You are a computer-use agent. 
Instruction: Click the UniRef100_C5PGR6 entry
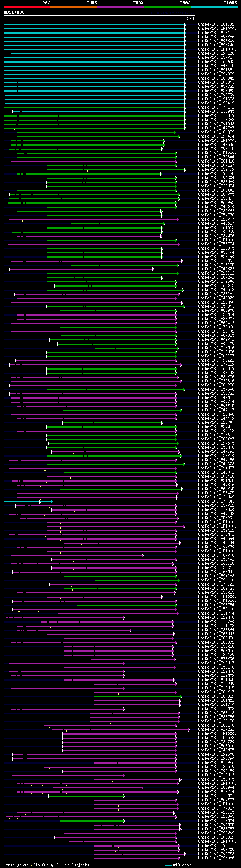(x=216, y=390)
